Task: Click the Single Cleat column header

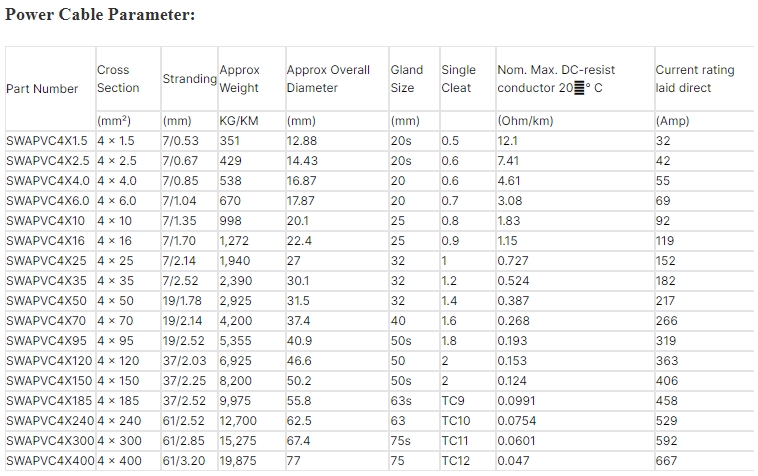Action: [x=458, y=79]
